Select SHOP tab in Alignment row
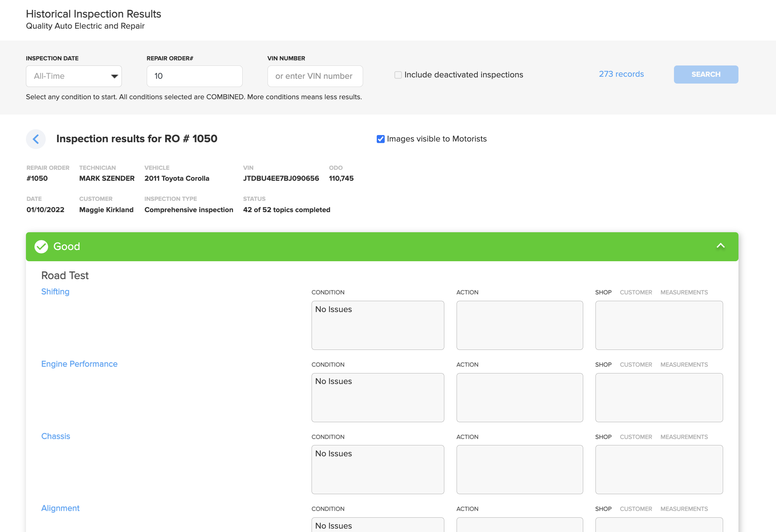 603,509
